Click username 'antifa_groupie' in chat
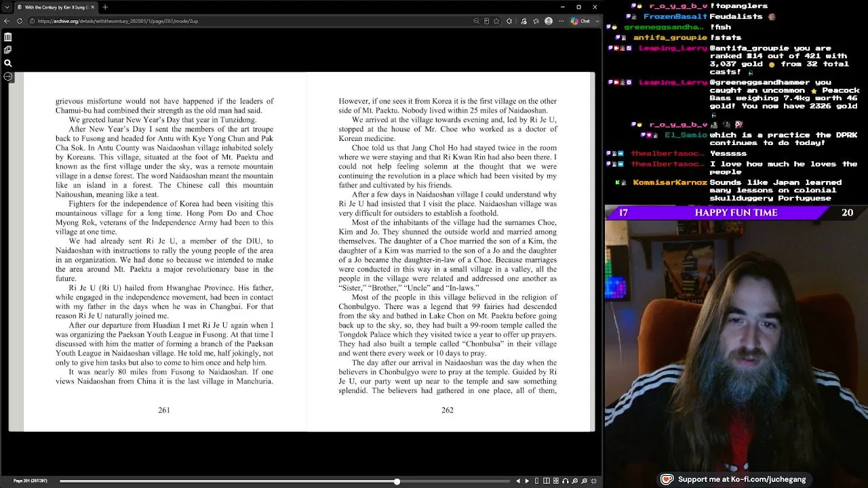 tap(670, 37)
